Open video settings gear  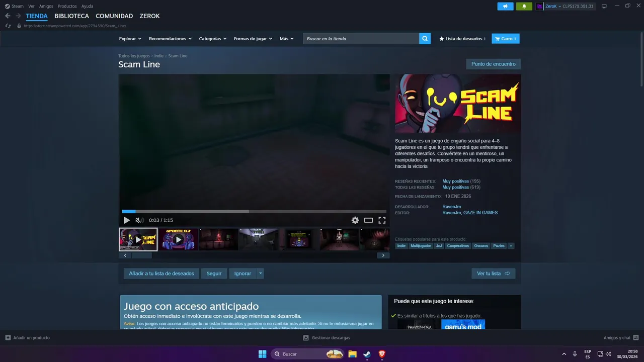[355, 220]
